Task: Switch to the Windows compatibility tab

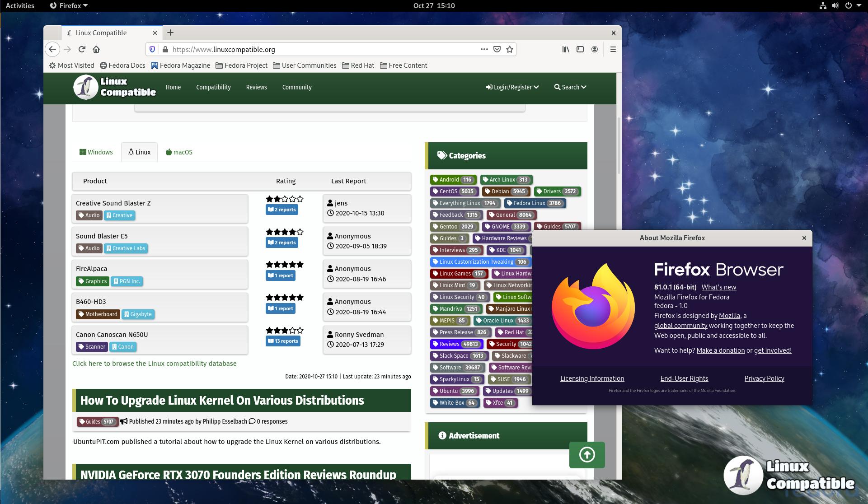Action: pyautogui.click(x=96, y=152)
